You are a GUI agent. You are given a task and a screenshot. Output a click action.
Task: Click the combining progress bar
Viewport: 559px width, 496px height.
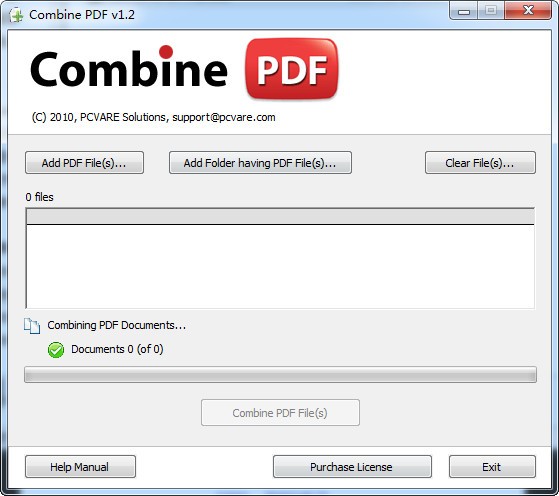(280, 374)
